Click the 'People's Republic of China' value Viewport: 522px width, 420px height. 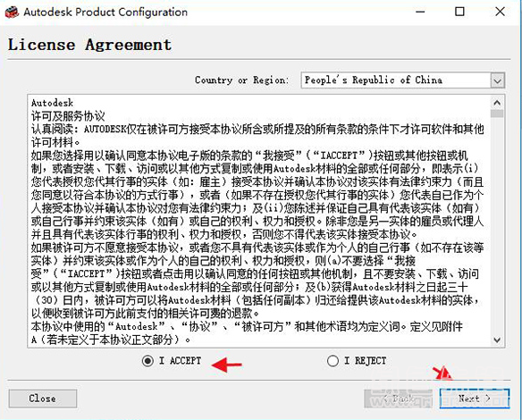(374, 80)
